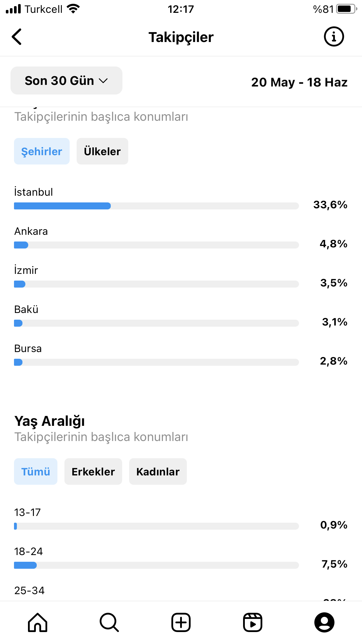Screen dimensions: 362x644
Task: Tap the battery status icon
Action: point(347,9)
